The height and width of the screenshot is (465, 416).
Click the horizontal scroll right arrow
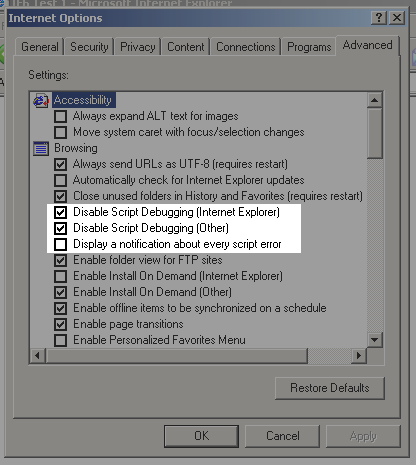[359, 355]
